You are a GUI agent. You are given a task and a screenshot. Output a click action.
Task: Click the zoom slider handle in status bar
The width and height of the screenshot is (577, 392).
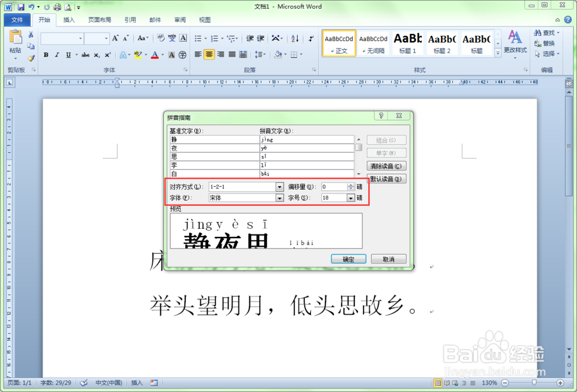(534, 383)
